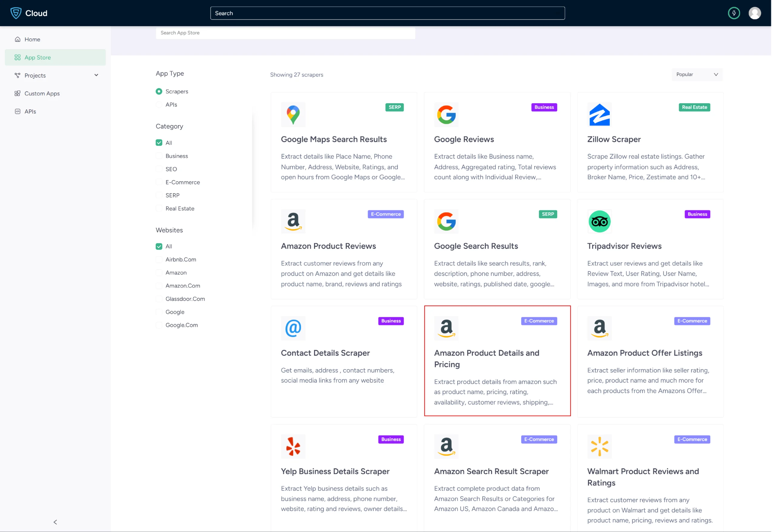Click the APIs code icon in sidebar
772x532 pixels.
[x=18, y=111]
